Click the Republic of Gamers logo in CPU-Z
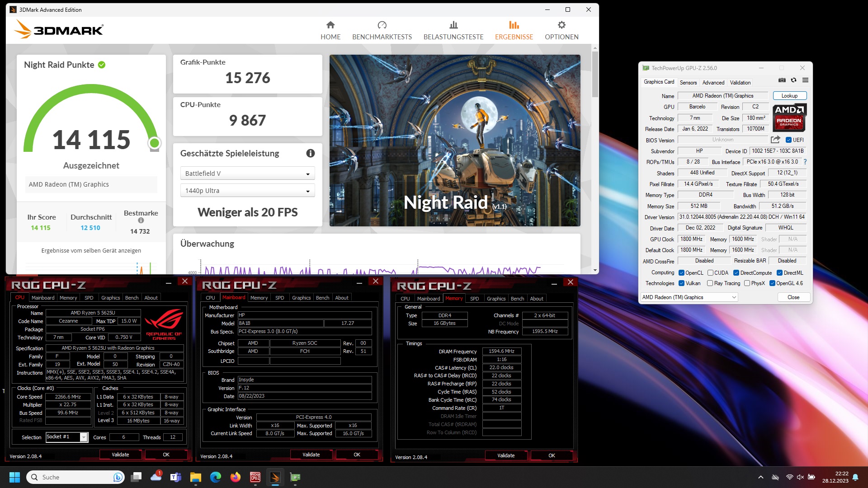This screenshot has height=488, width=868. (x=164, y=324)
